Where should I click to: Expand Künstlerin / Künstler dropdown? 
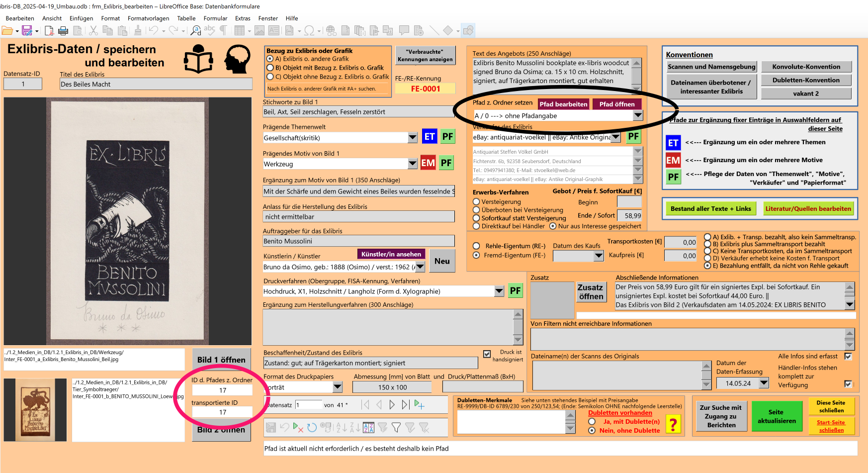(x=420, y=267)
